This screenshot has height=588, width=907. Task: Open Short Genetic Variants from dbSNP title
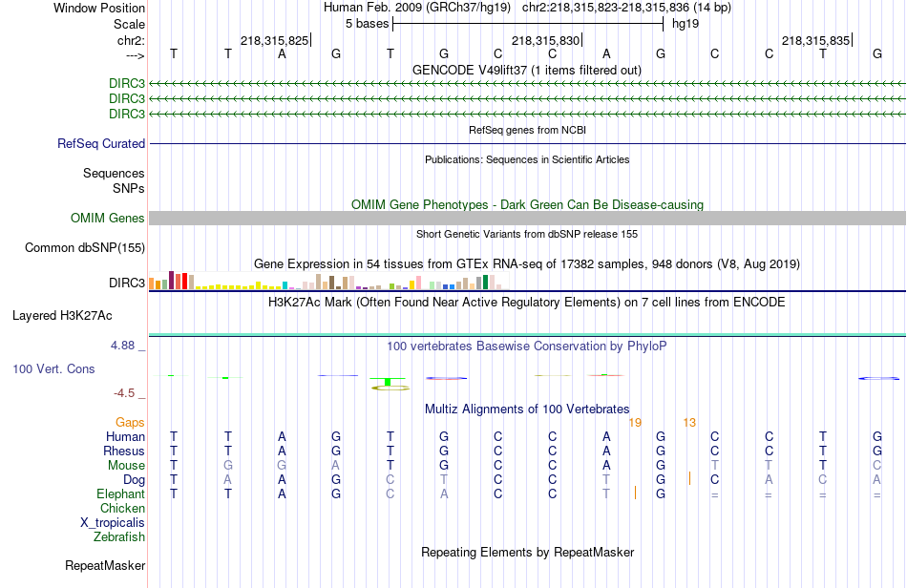[527, 234]
